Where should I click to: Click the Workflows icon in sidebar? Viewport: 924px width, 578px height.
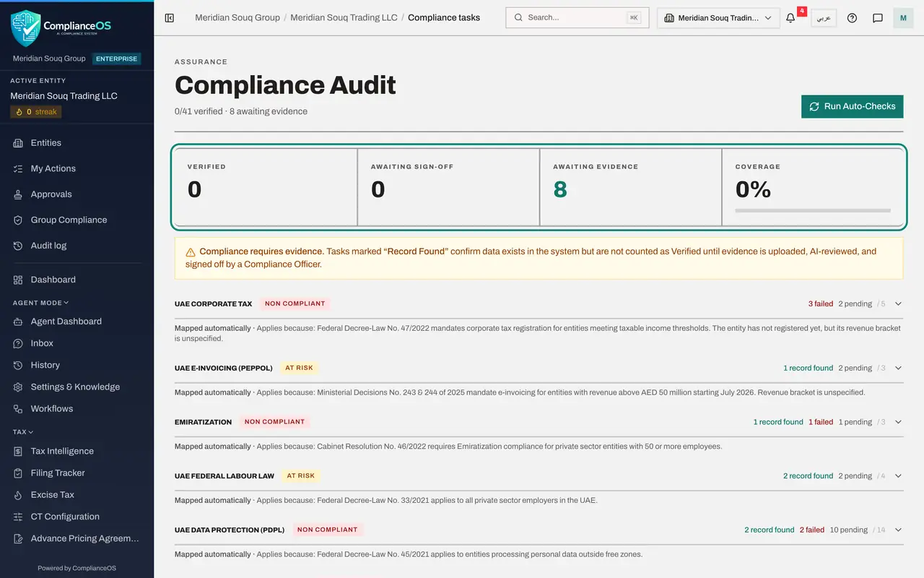point(18,409)
